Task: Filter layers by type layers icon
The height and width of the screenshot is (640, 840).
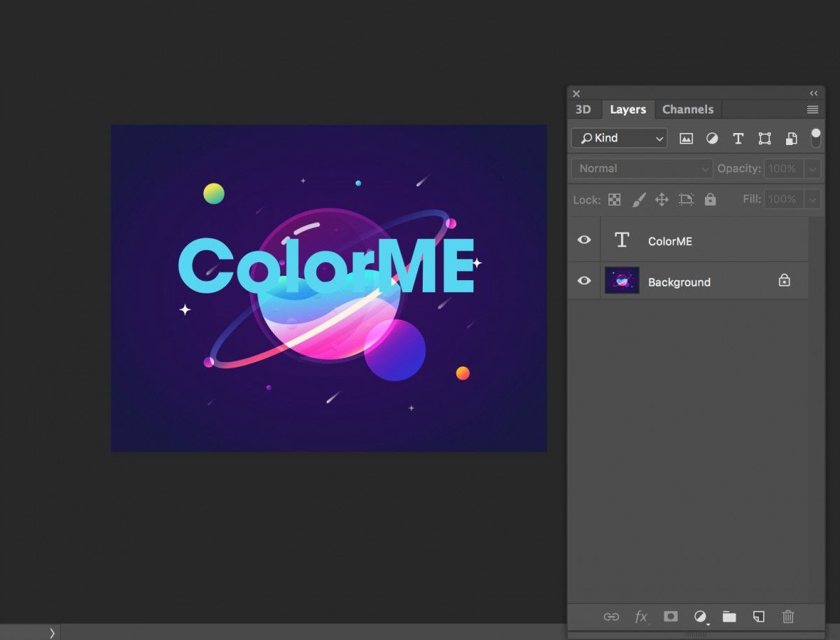Action: 738,139
